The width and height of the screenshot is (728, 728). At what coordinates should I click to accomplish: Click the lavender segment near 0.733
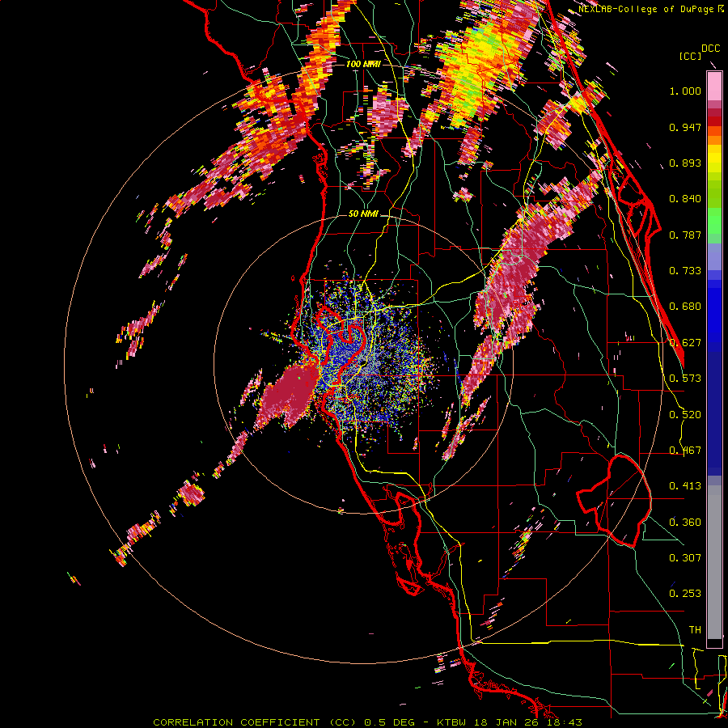pos(714,256)
